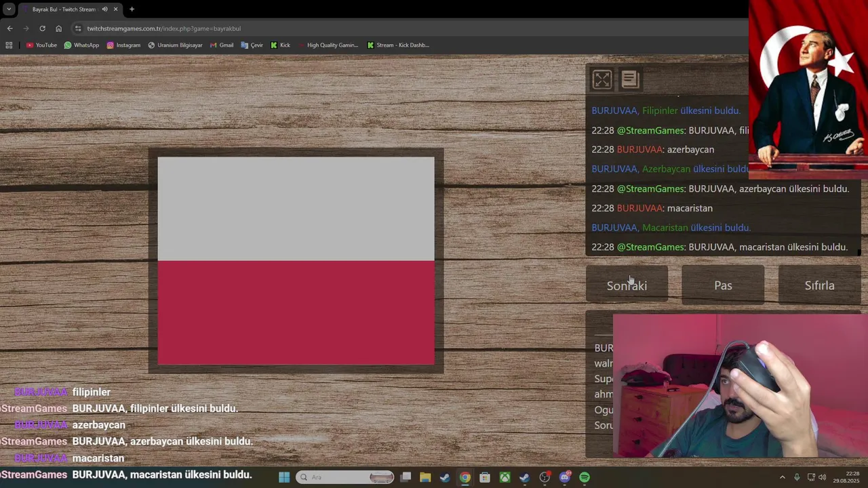Click the Pas button

[x=723, y=285]
